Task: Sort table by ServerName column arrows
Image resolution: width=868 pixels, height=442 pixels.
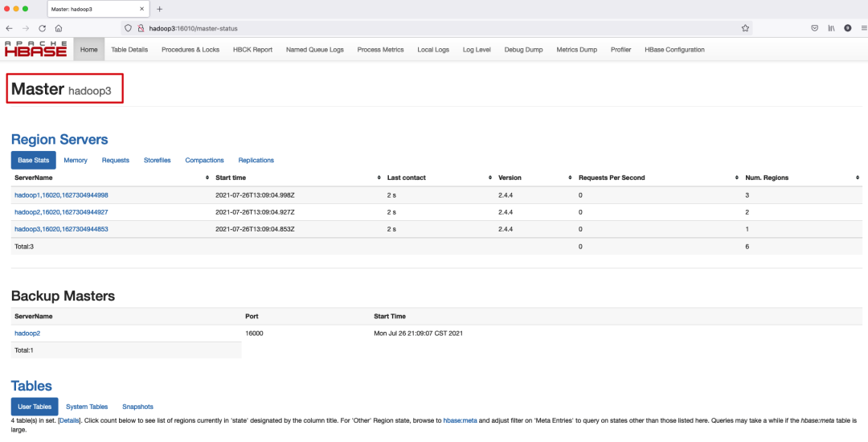Action: [x=207, y=178]
